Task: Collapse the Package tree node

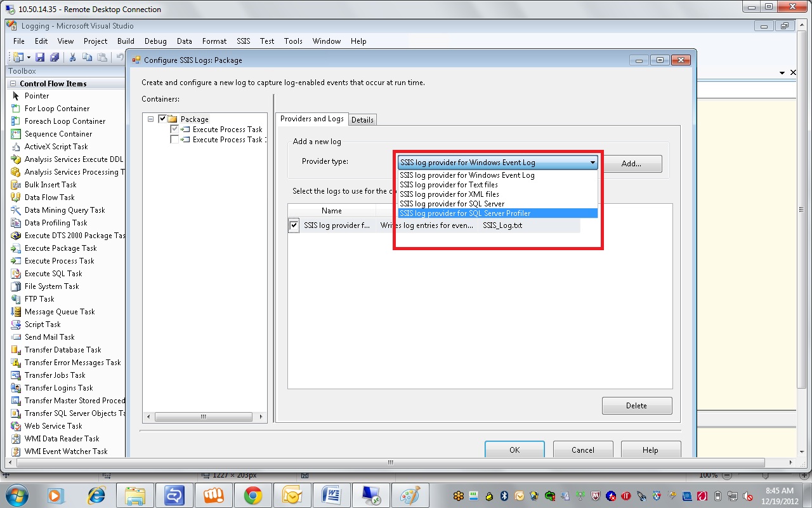Action: click(150, 119)
